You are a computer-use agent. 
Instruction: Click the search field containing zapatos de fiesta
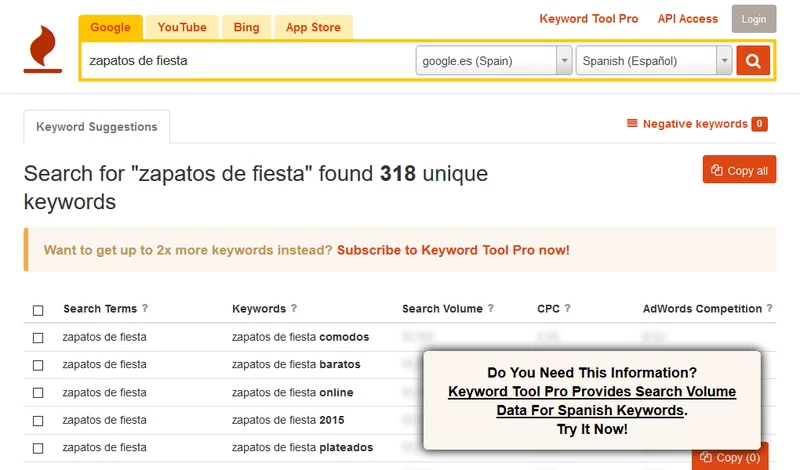pos(247,61)
